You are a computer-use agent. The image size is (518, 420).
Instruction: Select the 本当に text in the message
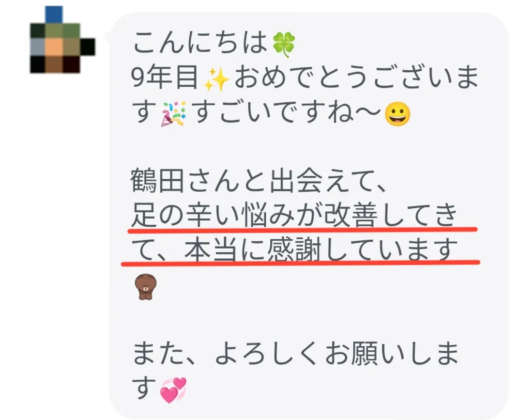pyautogui.click(x=224, y=250)
